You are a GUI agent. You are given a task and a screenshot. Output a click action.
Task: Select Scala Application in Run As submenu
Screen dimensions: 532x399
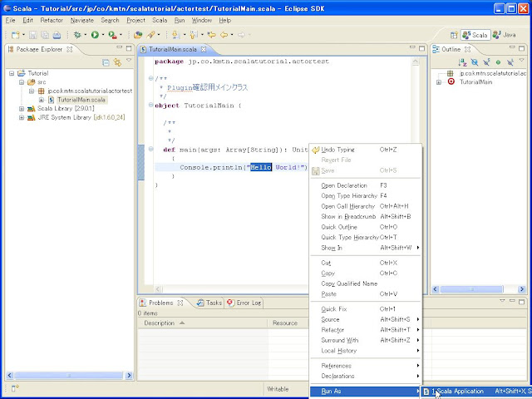[x=456, y=391]
